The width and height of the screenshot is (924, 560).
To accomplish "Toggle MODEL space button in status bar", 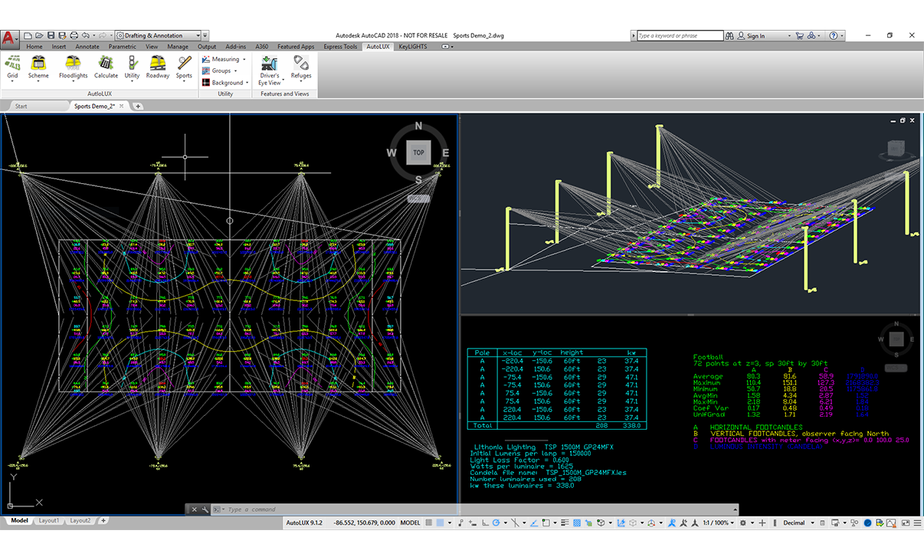I will (x=411, y=523).
